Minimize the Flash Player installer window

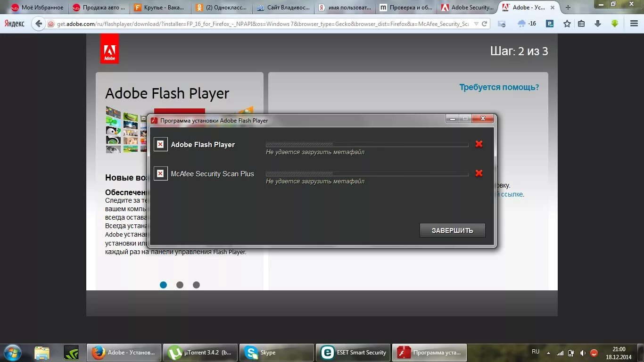point(453,119)
